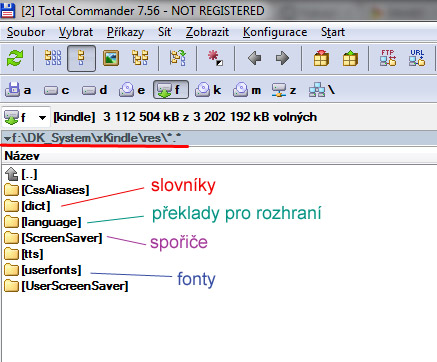The height and width of the screenshot is (362, 437).
Task: Click the Název column header
Action: point(22,156)
